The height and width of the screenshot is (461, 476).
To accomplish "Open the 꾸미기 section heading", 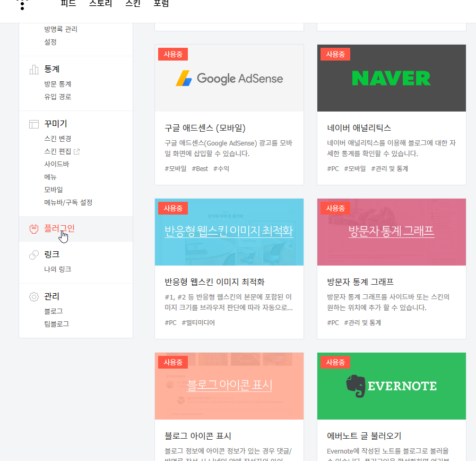I will tap(56, 124).
